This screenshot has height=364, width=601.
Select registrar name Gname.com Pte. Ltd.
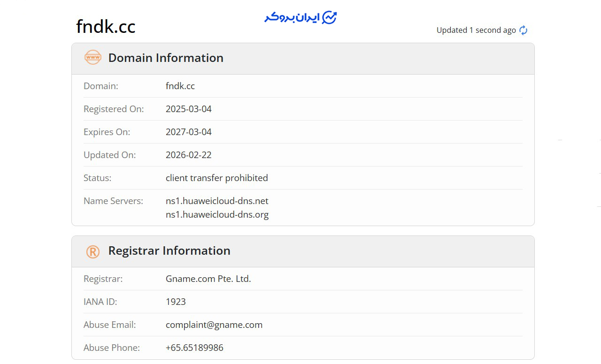coord(208,279)
